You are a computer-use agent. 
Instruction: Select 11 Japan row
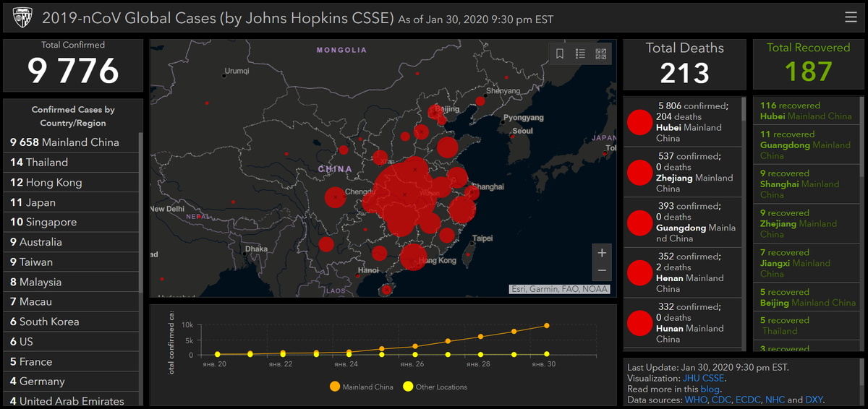pyautogui.click(x=70, y=202)
